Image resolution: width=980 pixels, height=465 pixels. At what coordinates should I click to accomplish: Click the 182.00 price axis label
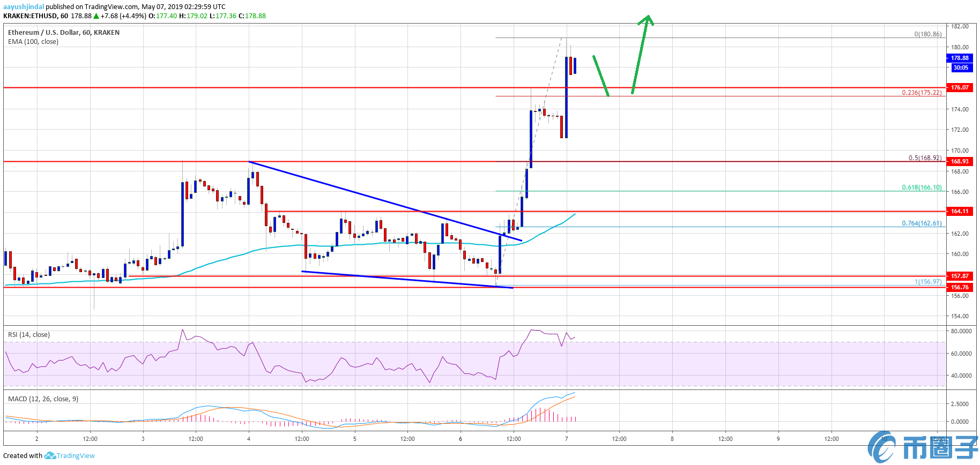[960, 26]
